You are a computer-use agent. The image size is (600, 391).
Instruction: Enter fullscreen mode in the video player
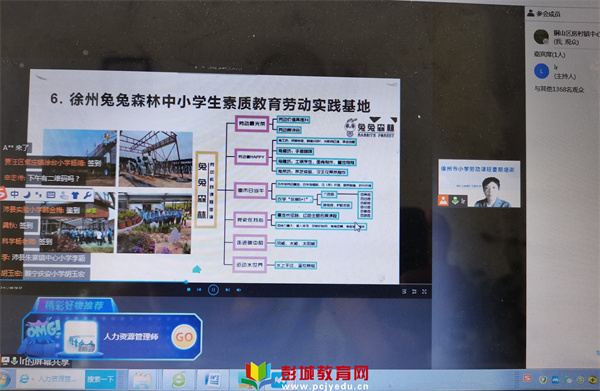click(424, 292)
